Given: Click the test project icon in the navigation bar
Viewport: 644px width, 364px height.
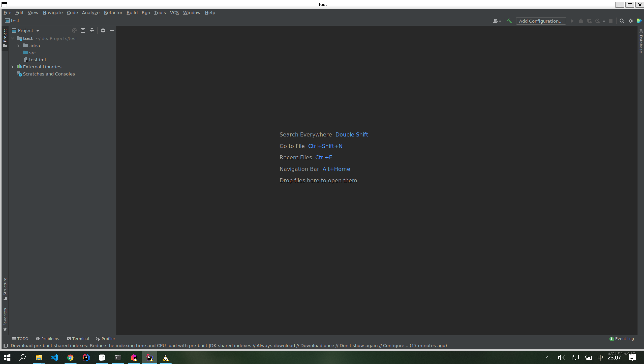Looking at the screenshot, I should tap(7, 21).
